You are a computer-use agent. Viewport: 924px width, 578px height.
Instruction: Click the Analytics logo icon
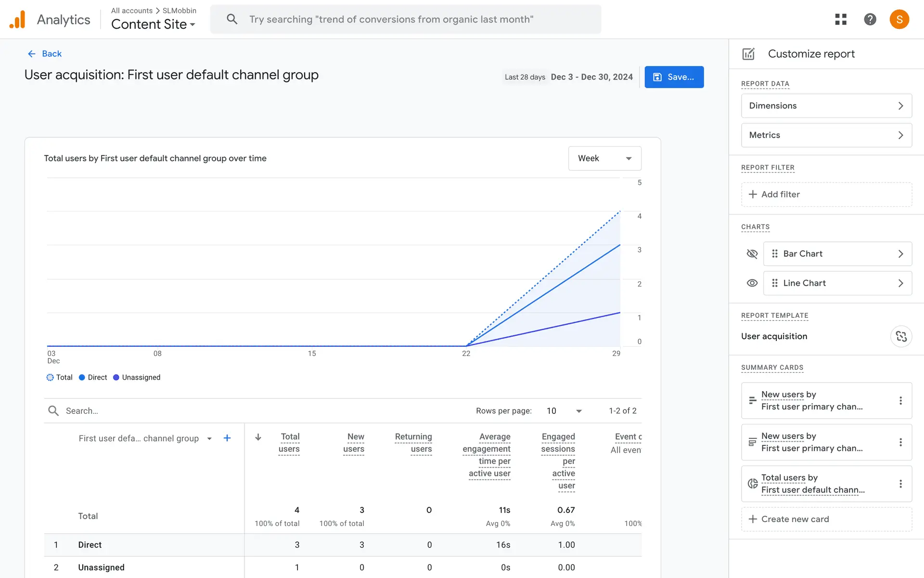point(17,19)
